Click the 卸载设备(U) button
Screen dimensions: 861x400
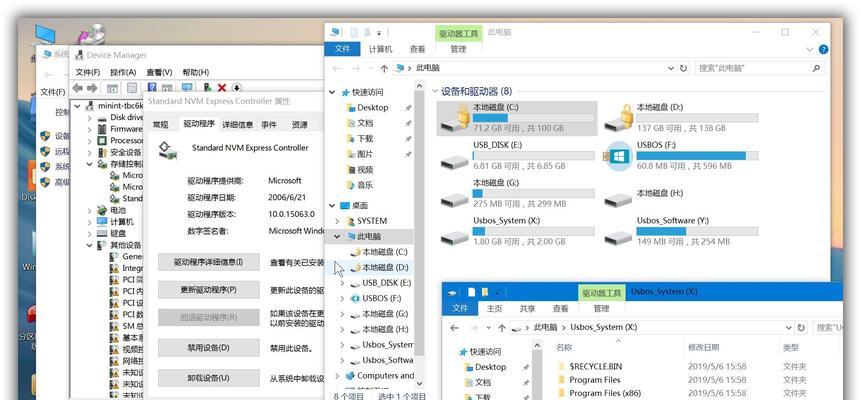tap(209, 378)
